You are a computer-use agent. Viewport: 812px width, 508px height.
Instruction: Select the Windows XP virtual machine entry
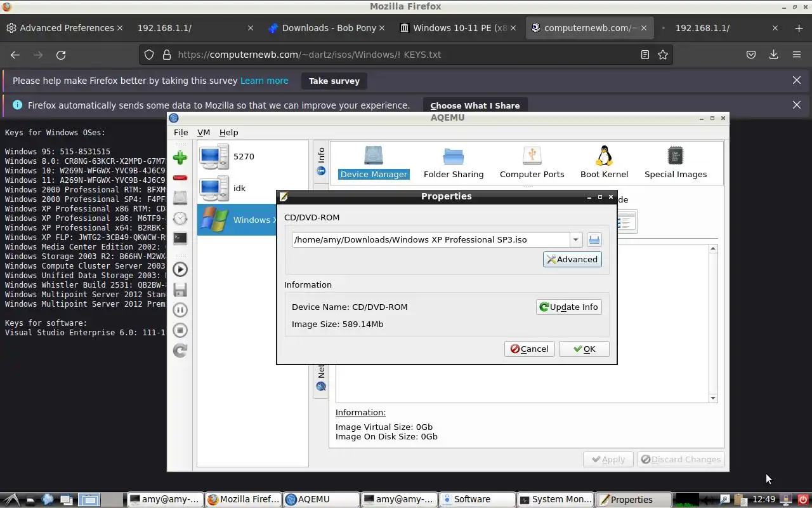click(237, 220)
